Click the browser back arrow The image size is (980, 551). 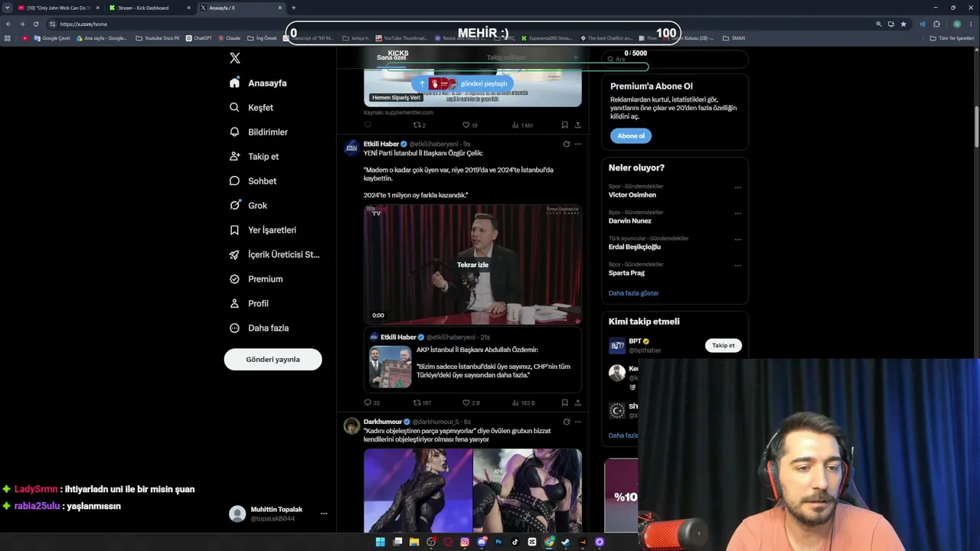tap(8, 24)
